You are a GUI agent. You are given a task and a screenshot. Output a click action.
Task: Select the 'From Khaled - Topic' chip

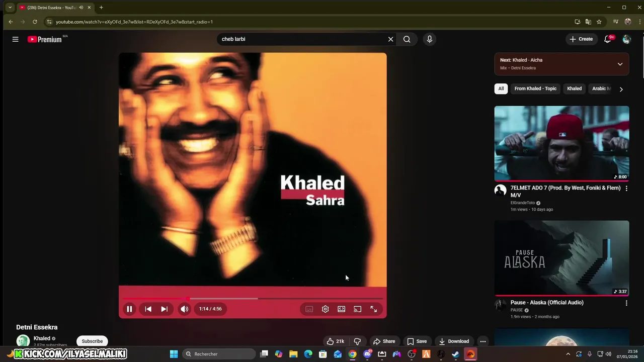click(535, 88)
